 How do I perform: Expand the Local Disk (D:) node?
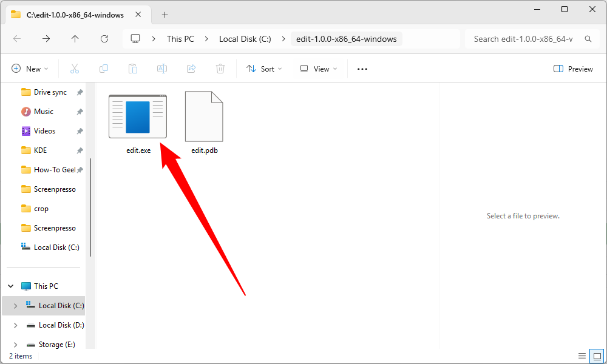(x=16, y=325)
